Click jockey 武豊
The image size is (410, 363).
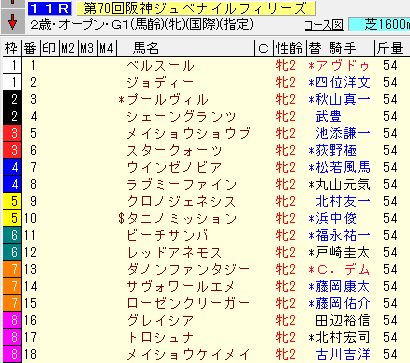(x=329, y=116)
